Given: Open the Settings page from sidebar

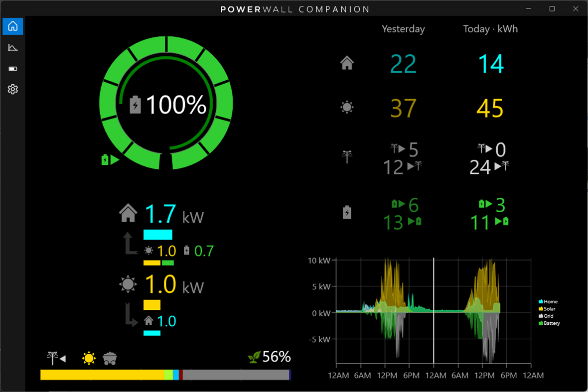Looking at the screenshot, I should click(12, 89).
